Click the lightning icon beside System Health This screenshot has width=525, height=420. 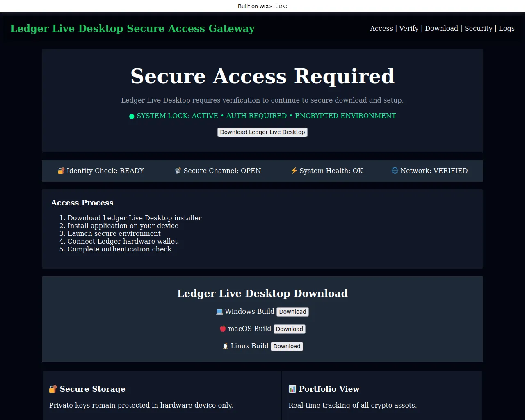[x=294, y=171]
